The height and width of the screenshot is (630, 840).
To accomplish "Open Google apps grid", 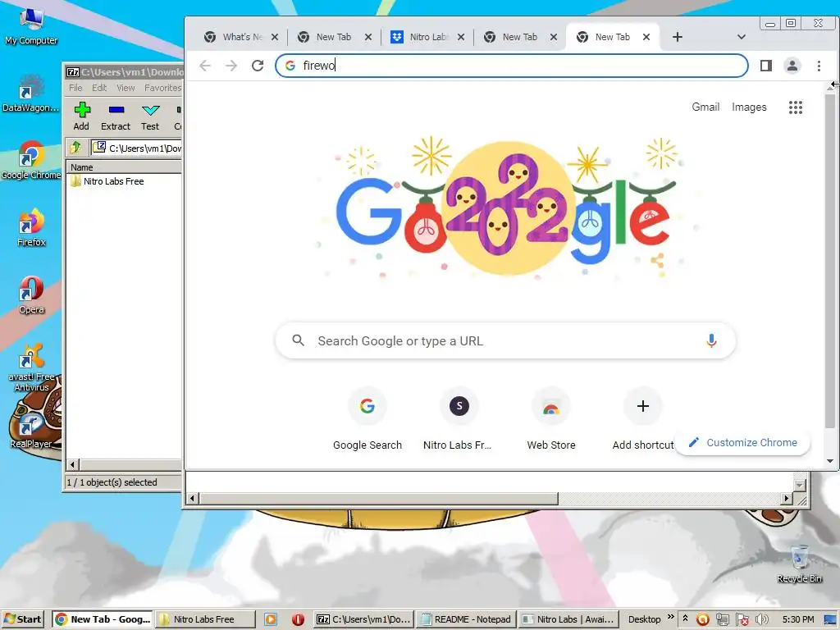I will (x=796, y=107).
